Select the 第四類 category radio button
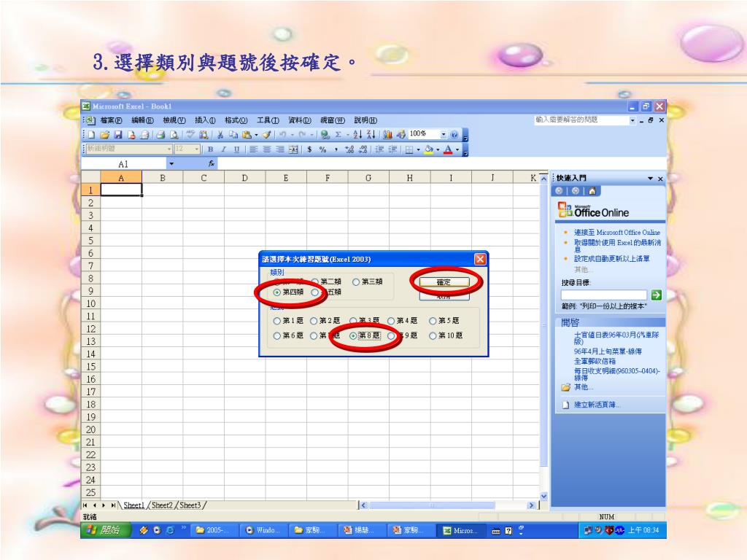Screen dimensions: 747x560 [x=276, y=292]
